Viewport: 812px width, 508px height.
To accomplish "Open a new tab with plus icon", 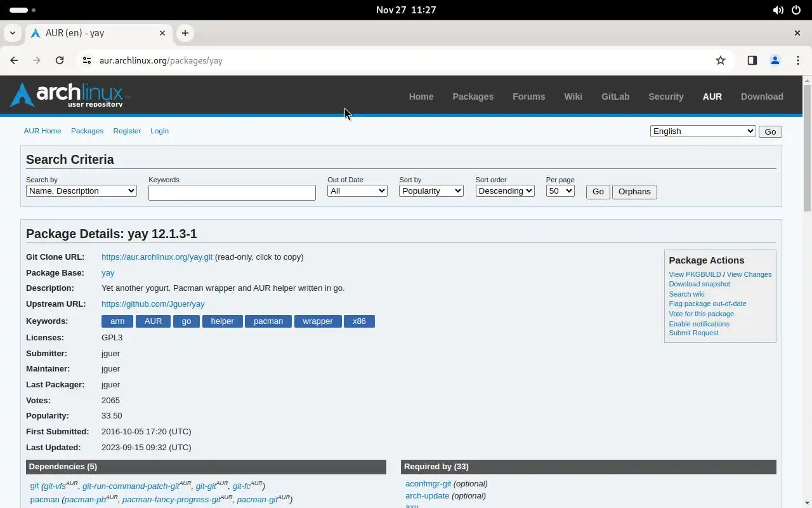I will pos(185,33).
